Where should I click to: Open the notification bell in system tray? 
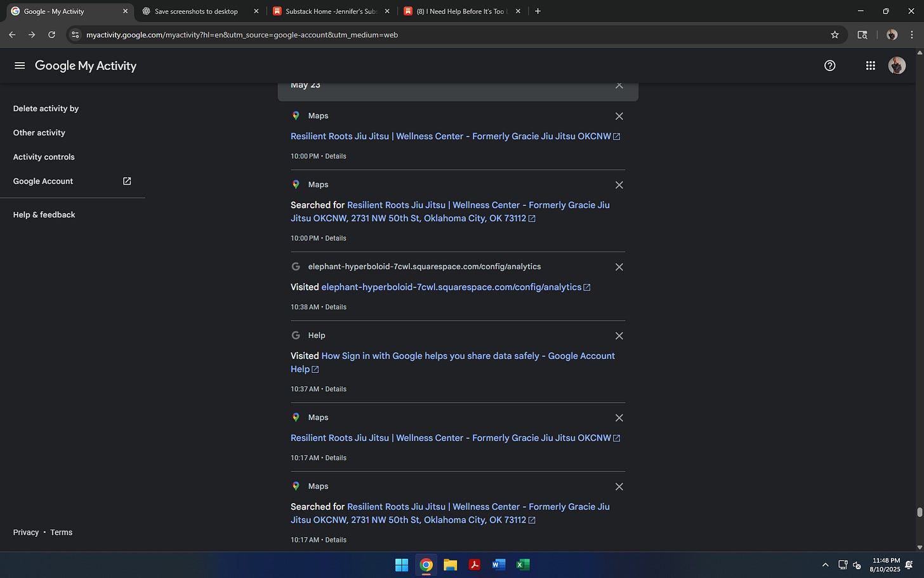(909, 565)
